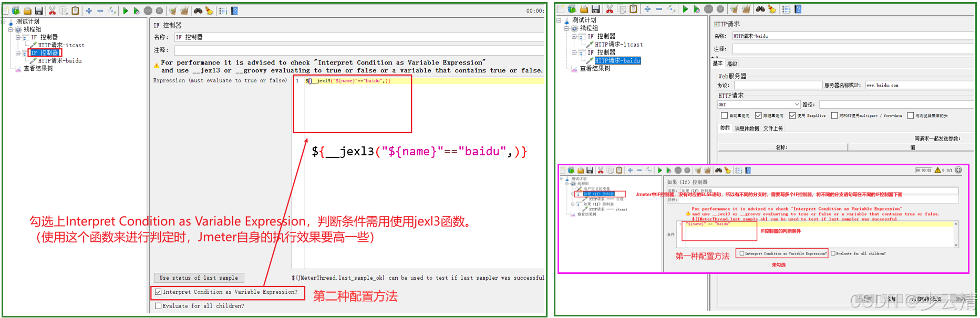Switch to 高级 tab in HTTP request
Screen dimensions: 980x318
pyautogui.click(x=733, y=64)
